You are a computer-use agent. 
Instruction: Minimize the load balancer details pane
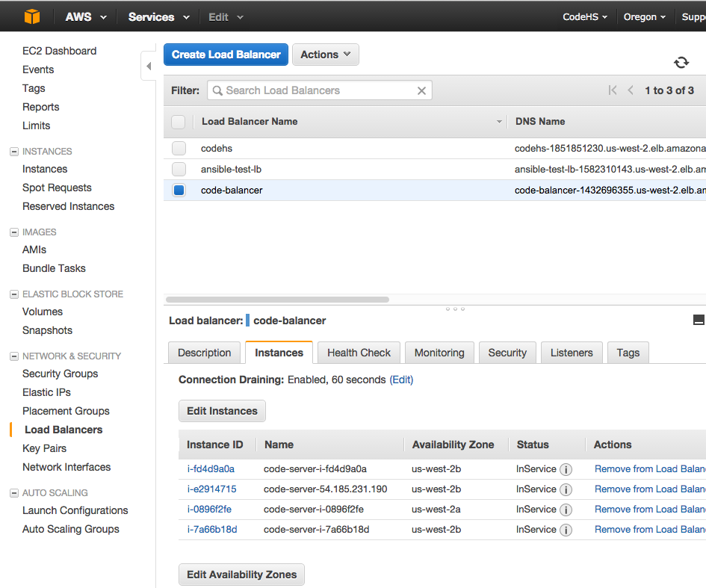click(699, 320)
